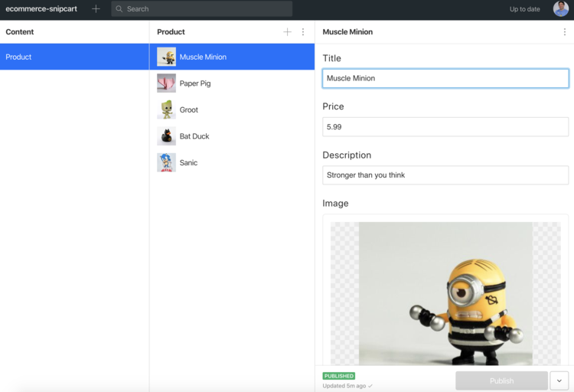Viewport: 574px width, 392px height.
Task: Open the Bat Duck product
Action: (232, 136)
